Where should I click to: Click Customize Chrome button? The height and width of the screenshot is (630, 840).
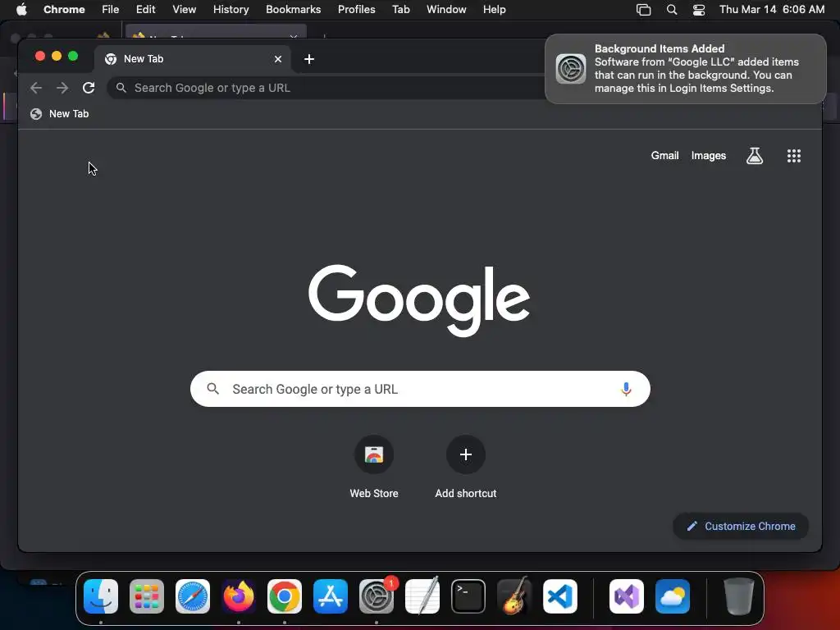pyautogui.click(x=741, y=526)
